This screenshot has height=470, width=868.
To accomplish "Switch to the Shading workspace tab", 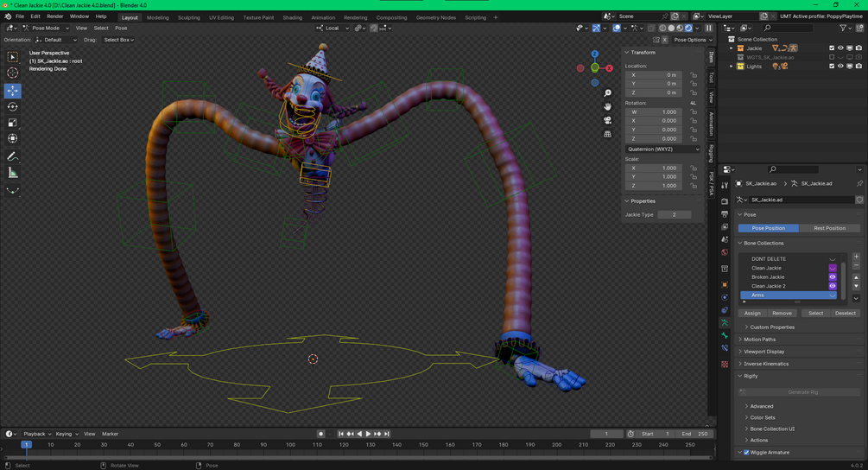I will 292,18.
